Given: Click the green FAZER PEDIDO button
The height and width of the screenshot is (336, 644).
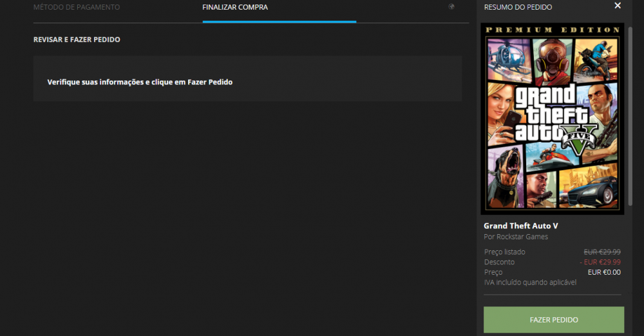Looking at the screenshot, I should point(554,319).
